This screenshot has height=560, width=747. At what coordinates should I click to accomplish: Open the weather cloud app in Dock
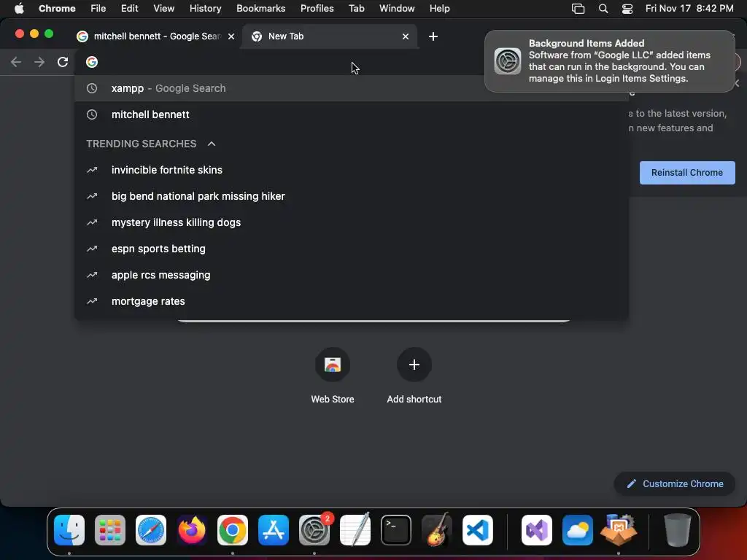(x=578, y=530)
